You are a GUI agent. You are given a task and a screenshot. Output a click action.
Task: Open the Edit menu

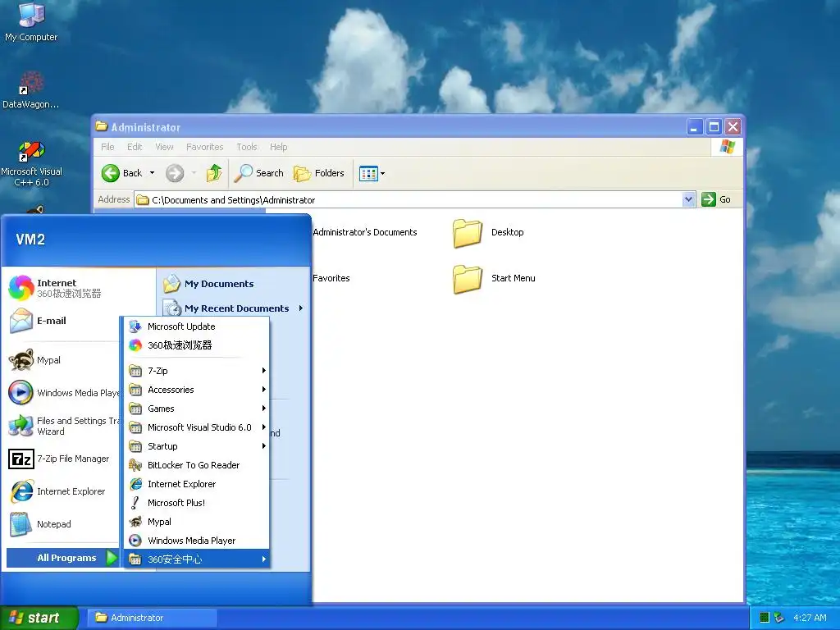(x=135, y=147)
